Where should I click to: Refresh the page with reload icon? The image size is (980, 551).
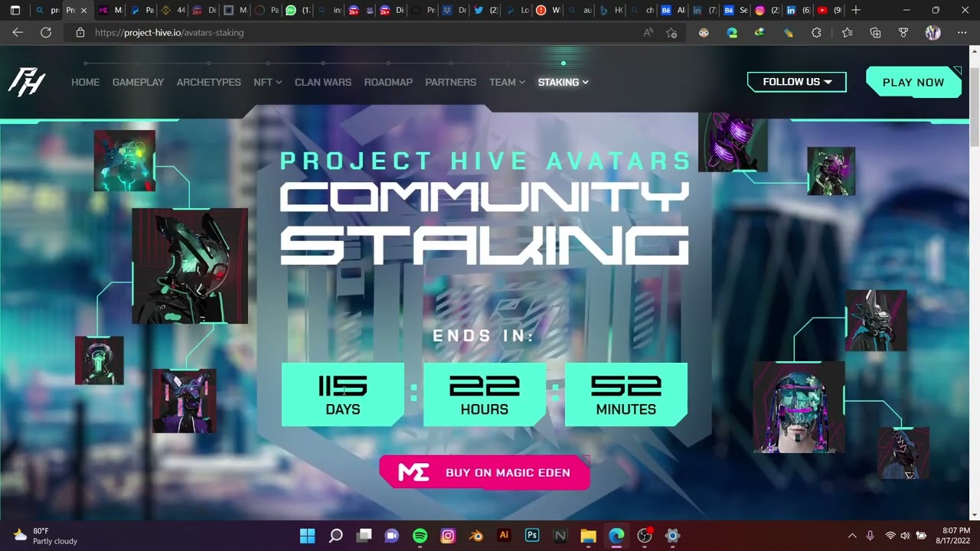(46, 33)
